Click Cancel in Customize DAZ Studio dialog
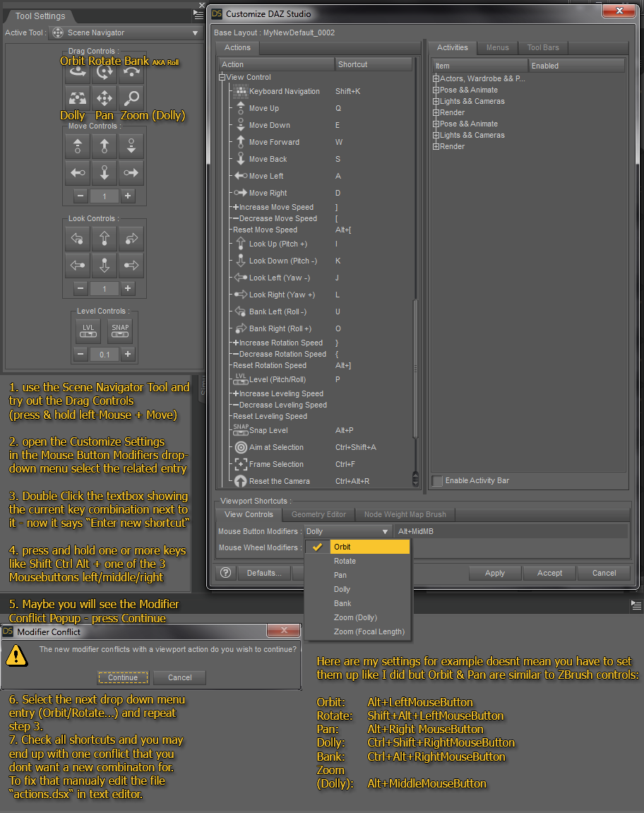This screenshot has width=644, height=813. tap(604, 573)
